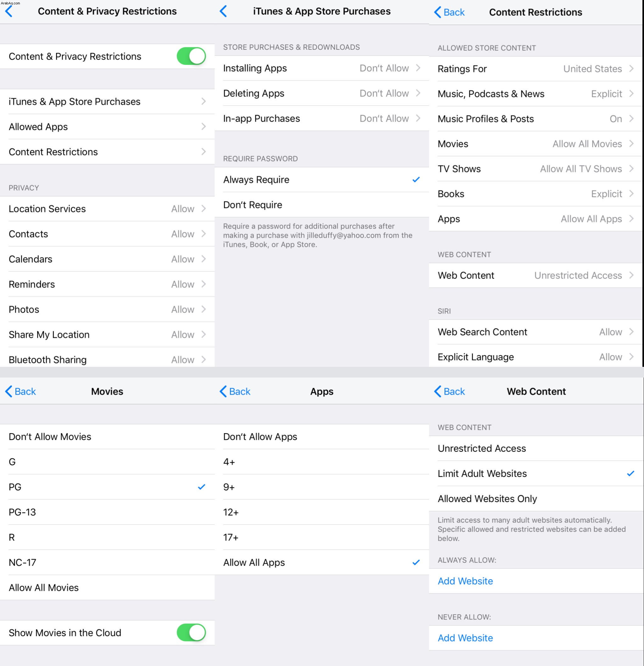Tap back arrow on Content & Privacy Restrictions
The image size is (644, 666).
point(9,11)
